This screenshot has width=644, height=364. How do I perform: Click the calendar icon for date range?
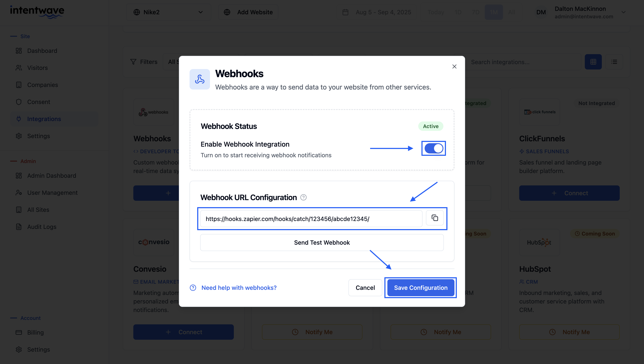(345, 12)
